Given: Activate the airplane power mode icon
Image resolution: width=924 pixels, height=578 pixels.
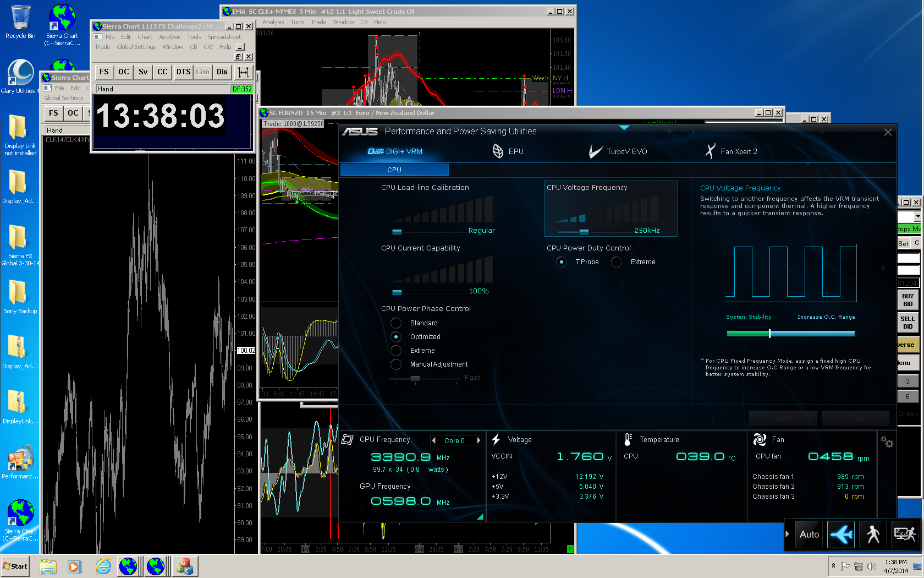Looking at the screenshot, I should coord(841,534).
